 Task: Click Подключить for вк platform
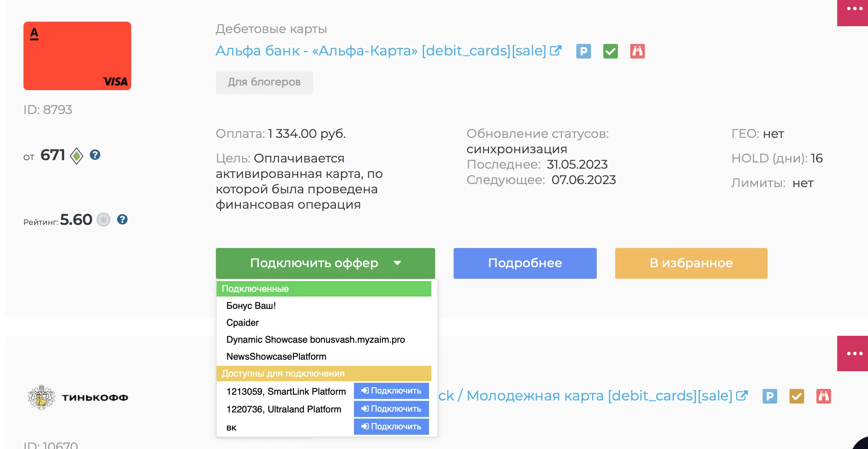click(391, 427)
